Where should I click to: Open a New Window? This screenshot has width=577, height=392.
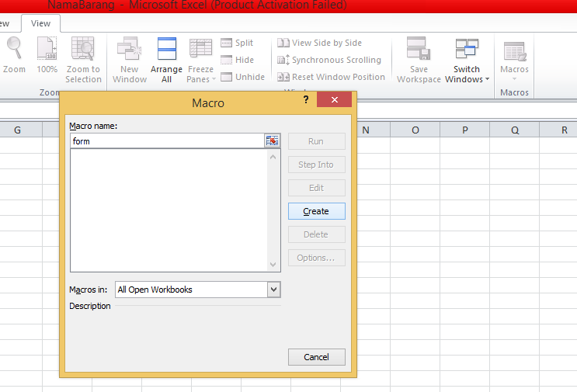click(x=130, y=60)
